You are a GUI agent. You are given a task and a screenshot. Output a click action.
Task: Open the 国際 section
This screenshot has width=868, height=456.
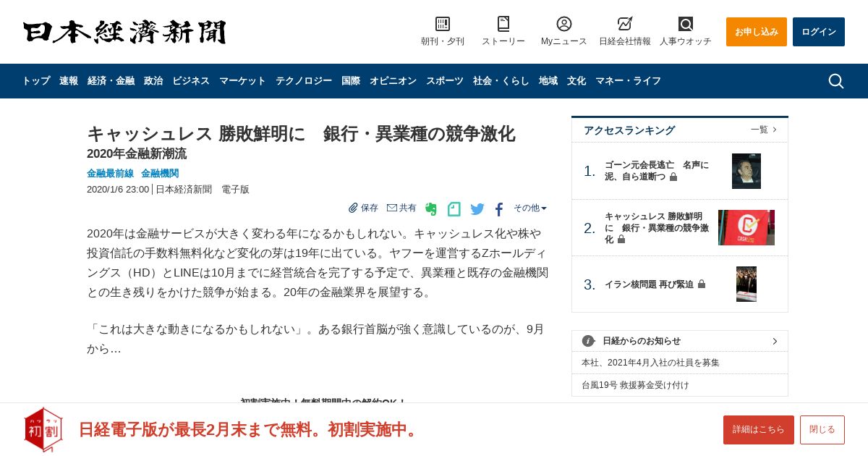point(351,81)
